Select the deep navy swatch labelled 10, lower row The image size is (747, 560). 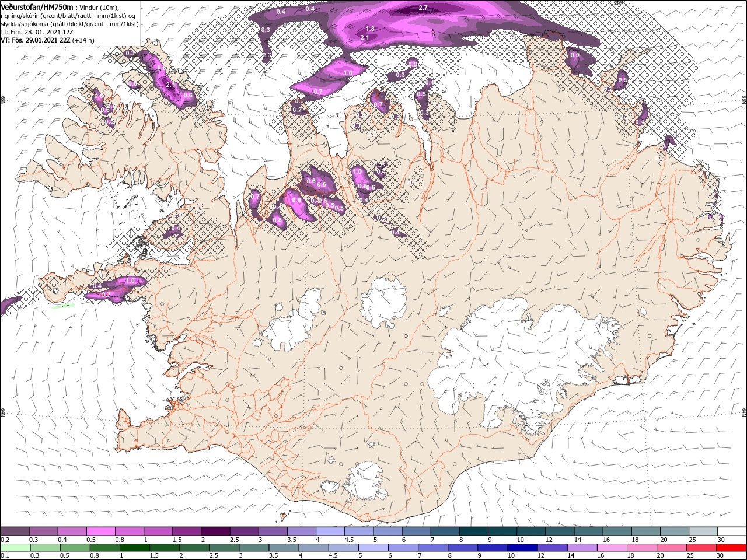click(522, 548)
